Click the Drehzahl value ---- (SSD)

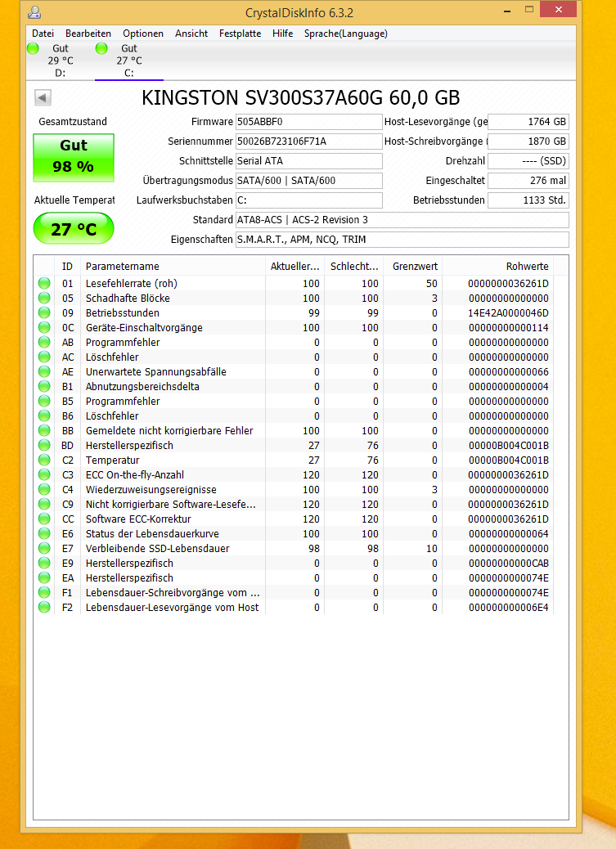pos(528,161)
